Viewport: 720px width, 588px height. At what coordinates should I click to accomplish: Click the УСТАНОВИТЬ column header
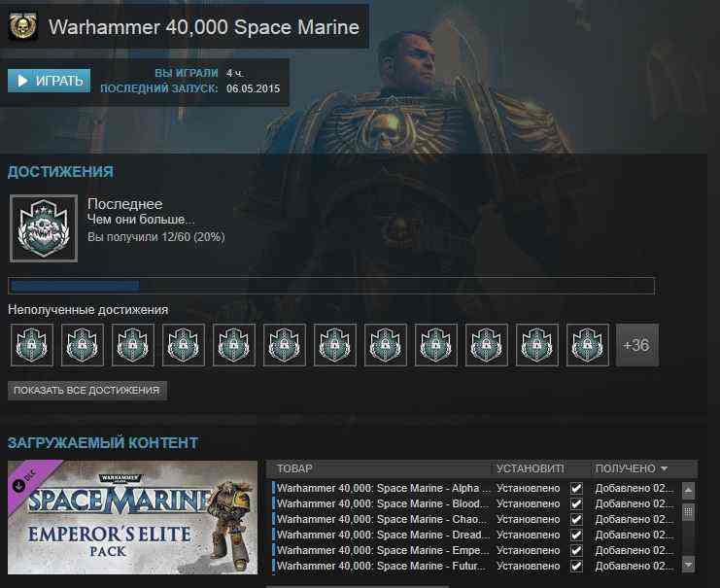tap(530, 469)
